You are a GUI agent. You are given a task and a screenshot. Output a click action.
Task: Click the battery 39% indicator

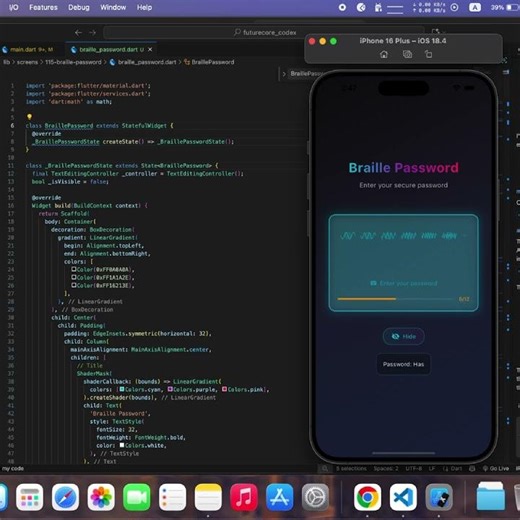click(504, 7)
